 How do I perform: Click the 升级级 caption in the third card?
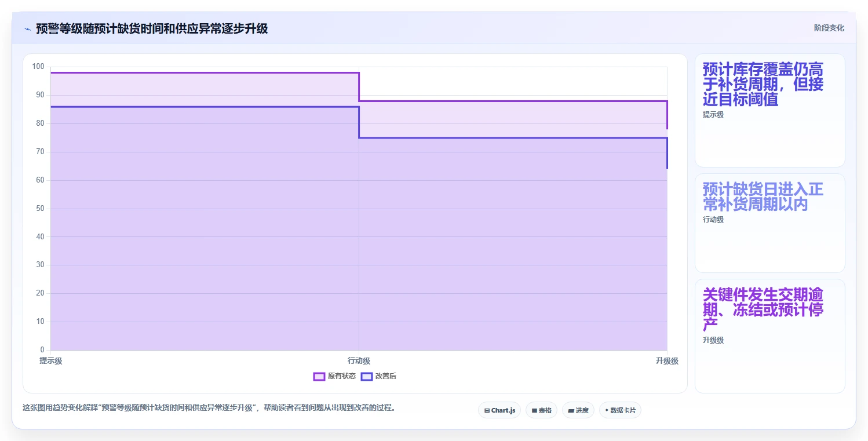pyautogui.click(x=713, y=340)
